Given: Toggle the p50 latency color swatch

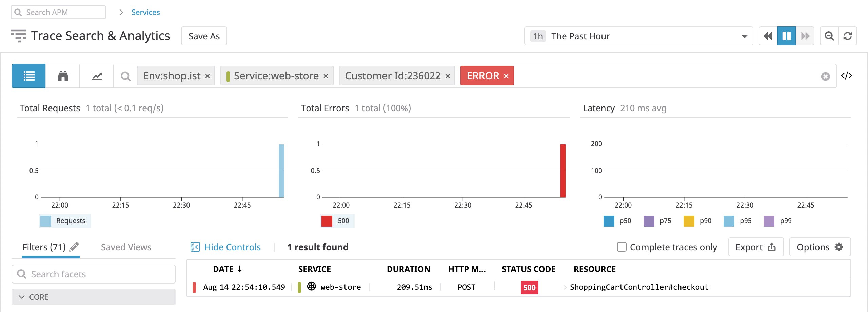Looking at the screenshot, I should pos(609,220).
